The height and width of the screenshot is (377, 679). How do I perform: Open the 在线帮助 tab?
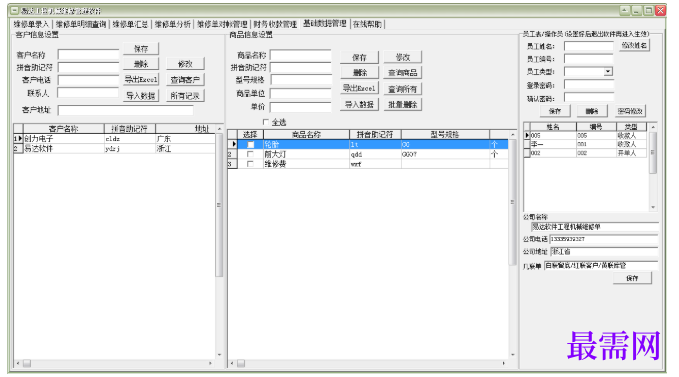tap(367, 24)
